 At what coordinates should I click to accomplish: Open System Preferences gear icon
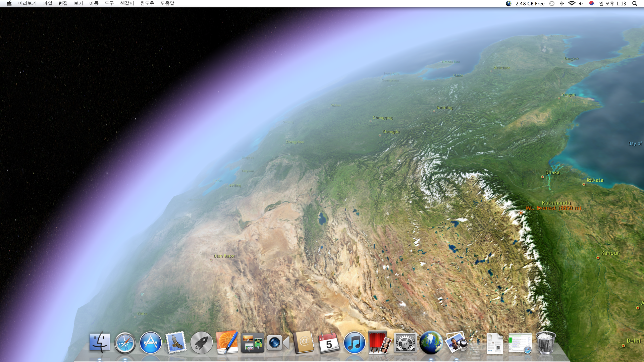(406, 343)
